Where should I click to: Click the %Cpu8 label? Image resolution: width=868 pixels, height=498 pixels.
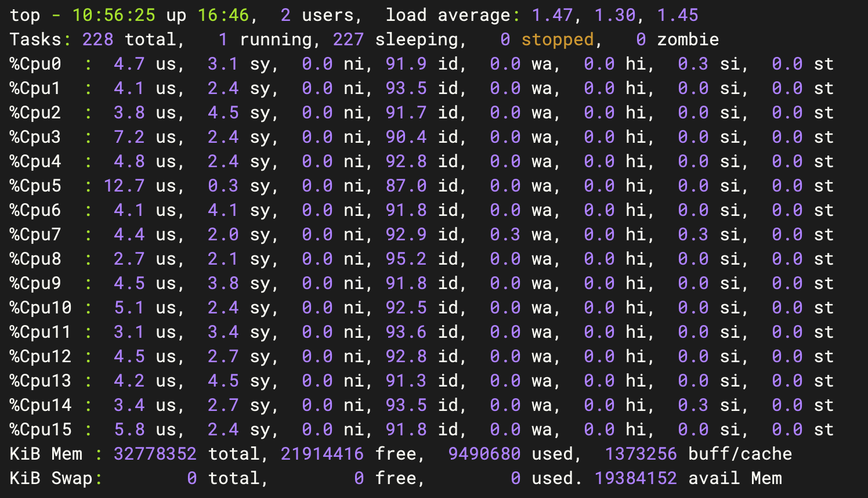point(35,259)
